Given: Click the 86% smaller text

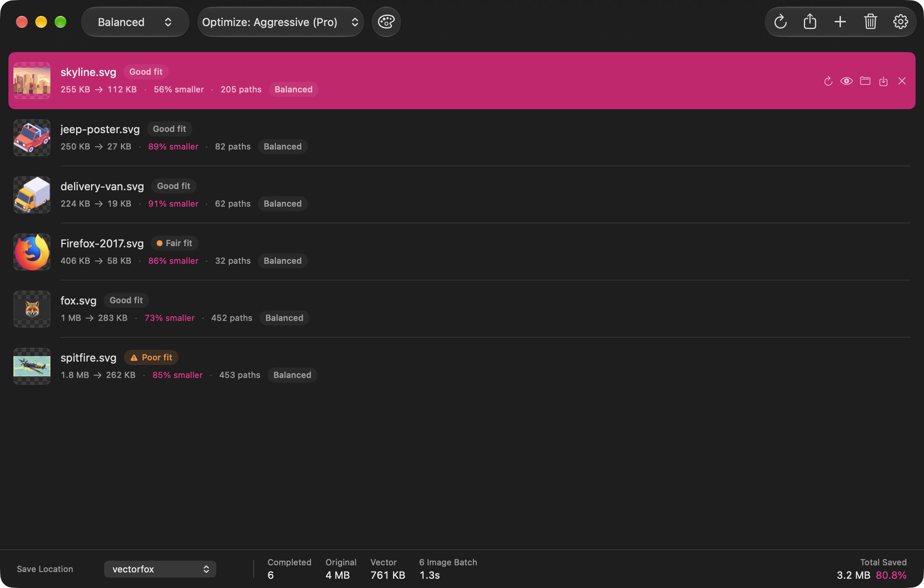Looking at the screenshot, I should [x=173, y=261].
